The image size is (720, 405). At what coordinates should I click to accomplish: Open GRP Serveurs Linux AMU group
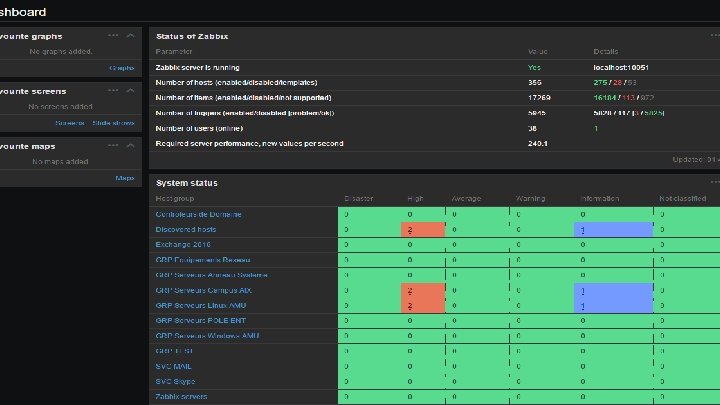click(201, 305)
